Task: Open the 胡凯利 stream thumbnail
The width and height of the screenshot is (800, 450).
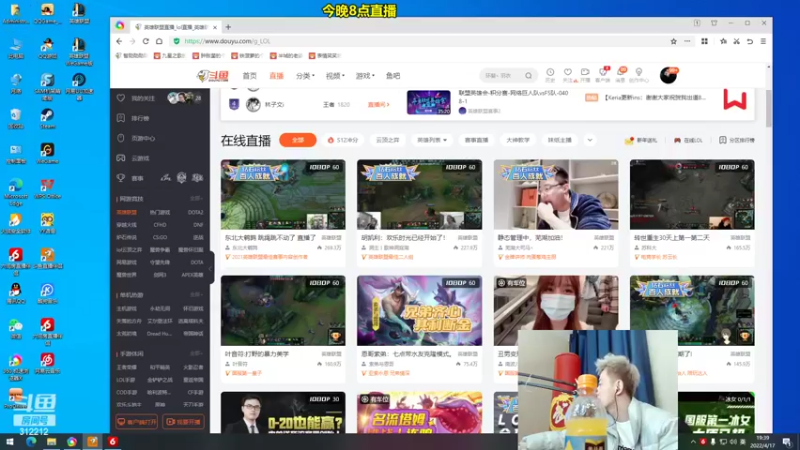Action: [x=419, y=194]
